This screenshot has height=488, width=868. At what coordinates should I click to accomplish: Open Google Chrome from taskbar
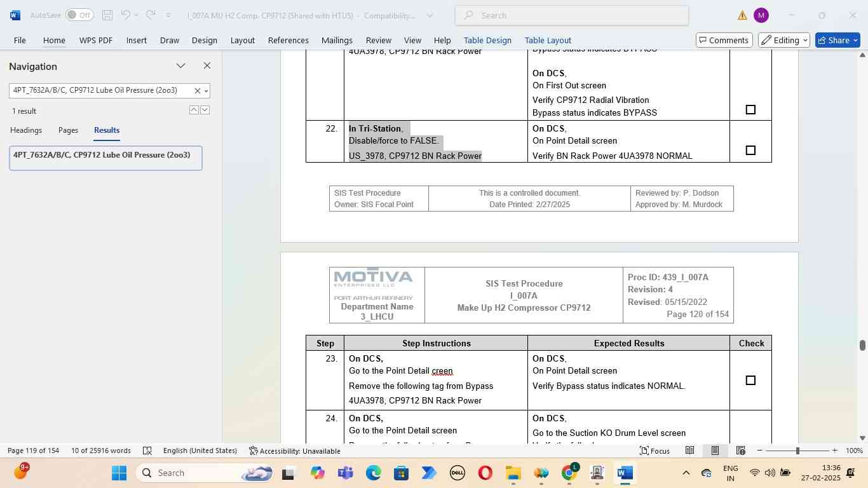click(x=570, y=473)
